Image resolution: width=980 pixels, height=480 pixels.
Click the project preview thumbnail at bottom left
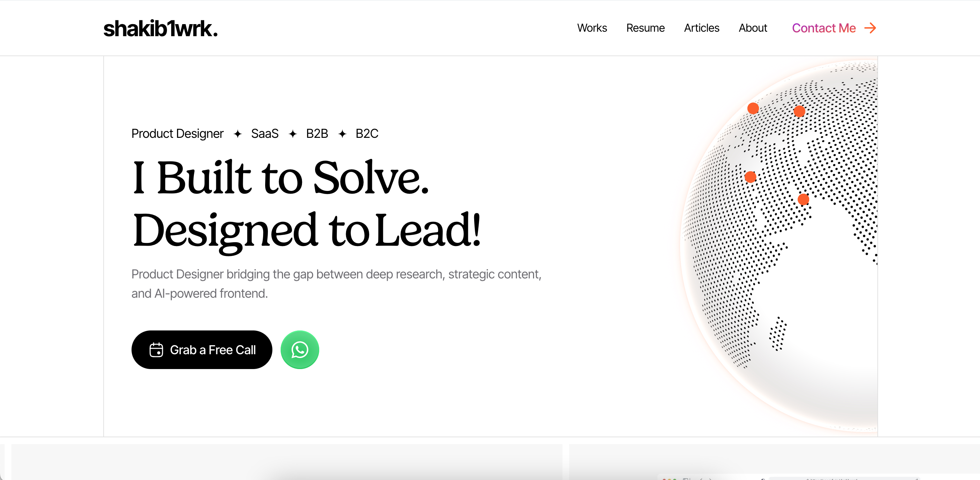(x=287, y=462)
